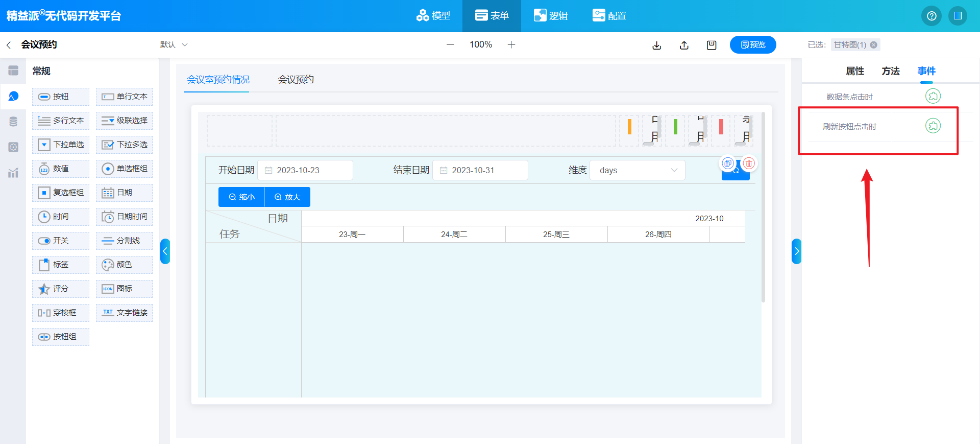
Task: Pick the 图标 component
Action: coord(124,289)
